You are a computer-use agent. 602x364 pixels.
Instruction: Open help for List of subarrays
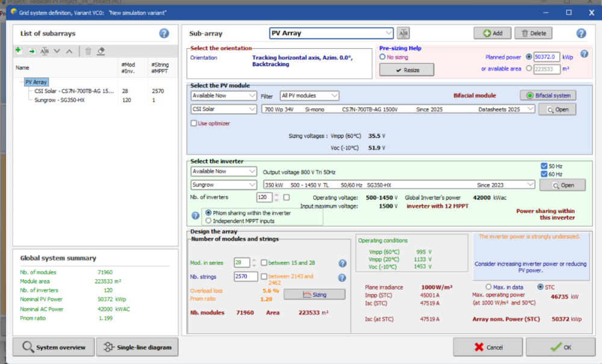click(x=164, y=34)
